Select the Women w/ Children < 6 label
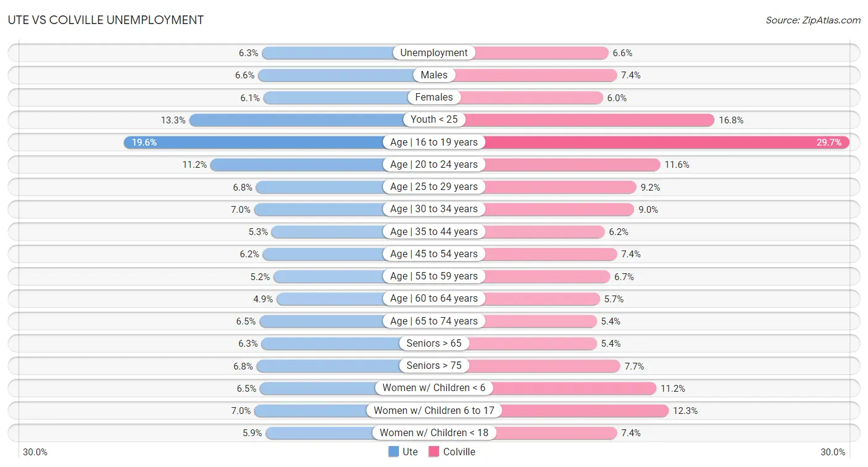Viewport: 868px width, 467px height. (x=434, y=388)
